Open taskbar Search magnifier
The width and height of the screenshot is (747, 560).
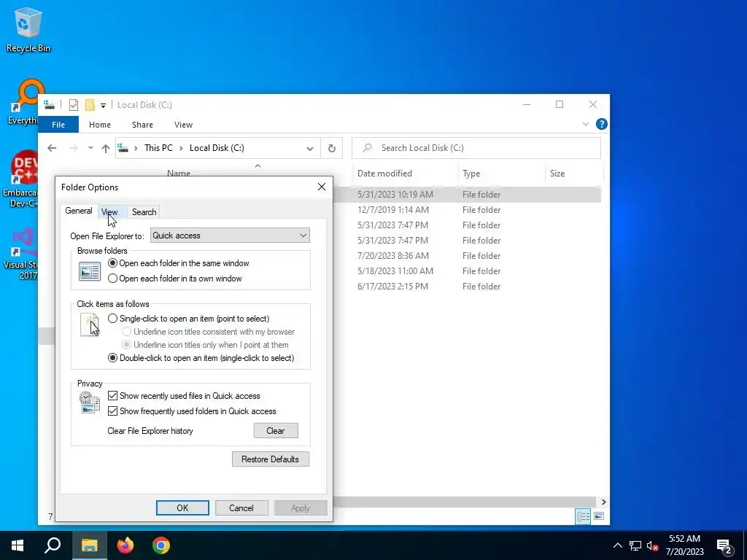53,545
